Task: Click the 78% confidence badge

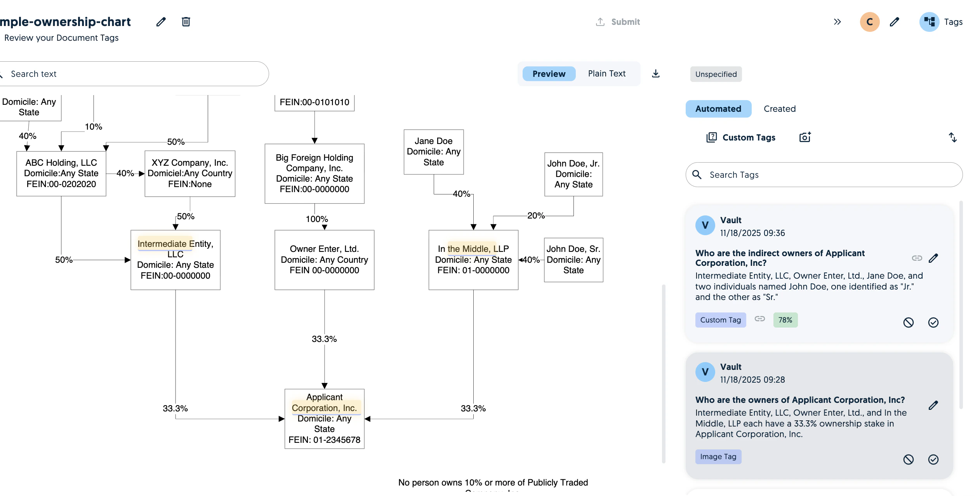Action: [785, 320]
